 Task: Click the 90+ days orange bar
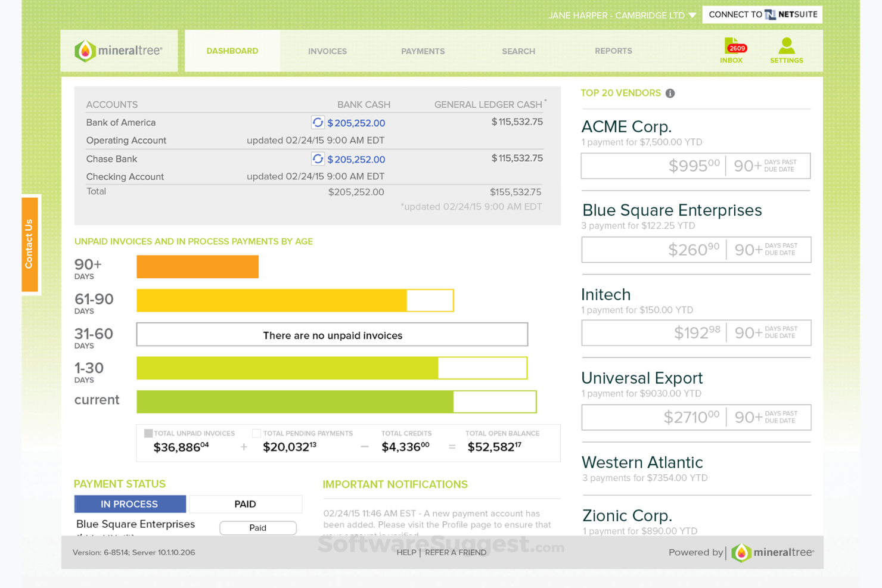coord(197,267)
